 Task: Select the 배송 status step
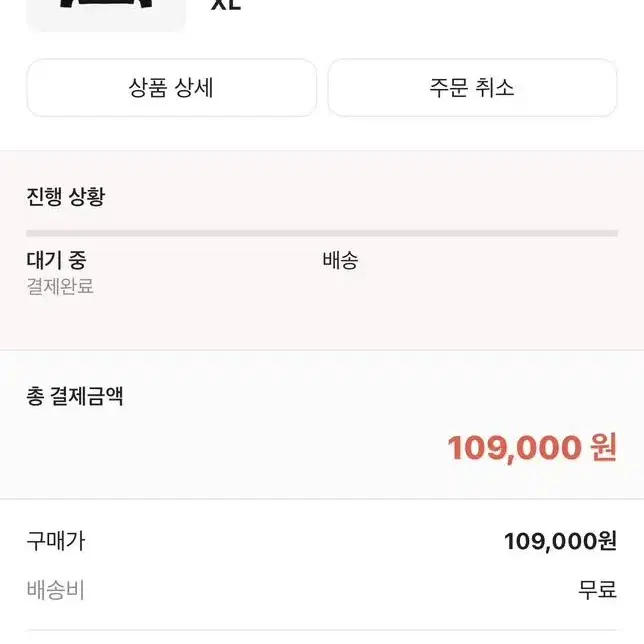click(340, 260)
